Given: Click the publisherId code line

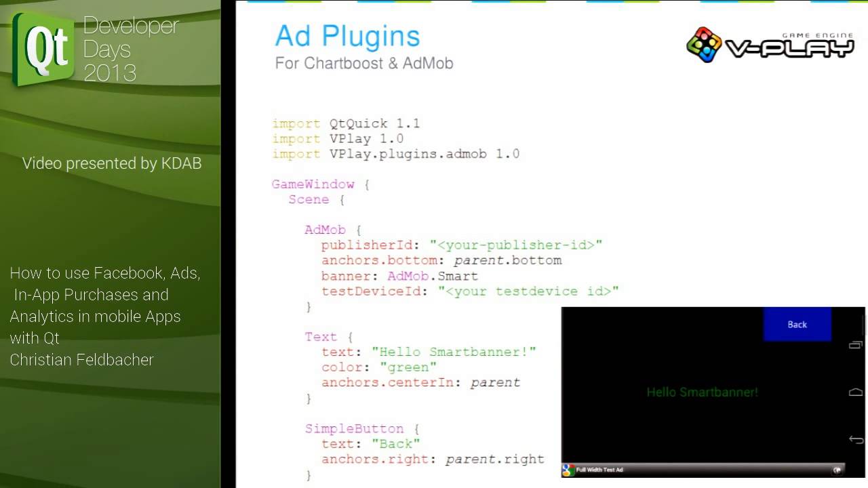Looking at the screenshot, I should coord(462,245).
